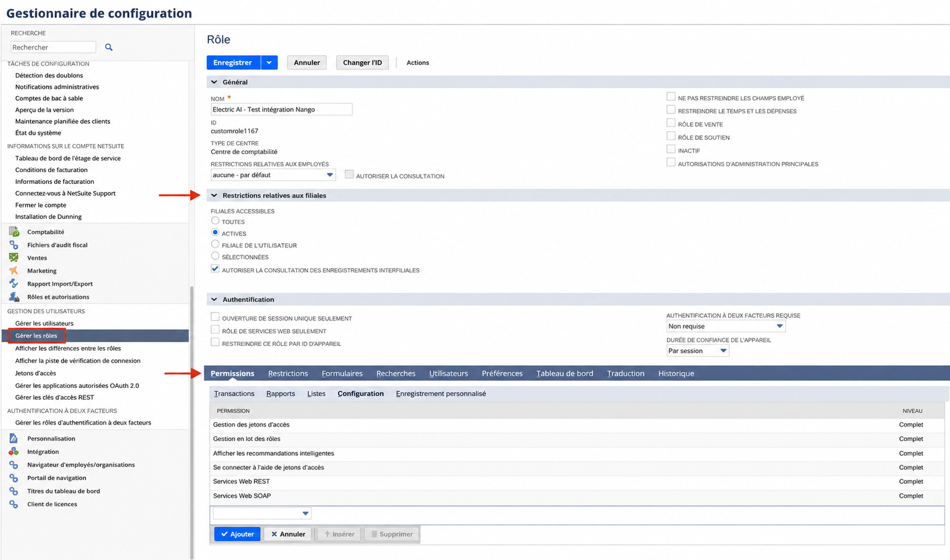Collapse the Authentification section
Image resolution: width=950 pixels, height=560 pixels.
214,299
